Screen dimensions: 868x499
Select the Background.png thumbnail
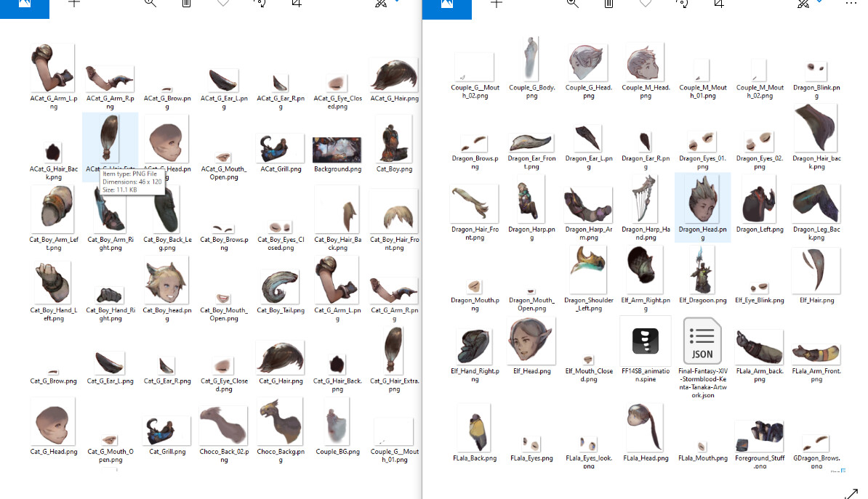point(337,150)
